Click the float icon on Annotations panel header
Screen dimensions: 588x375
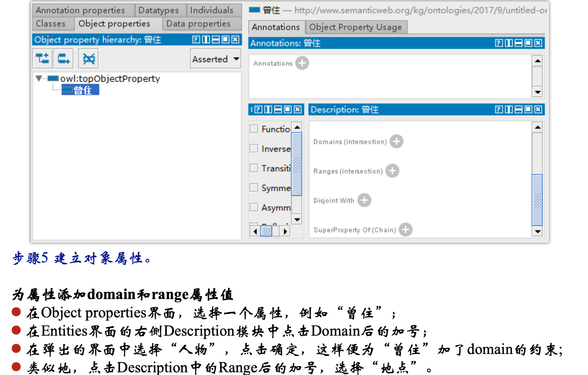(x=508, y=43)
